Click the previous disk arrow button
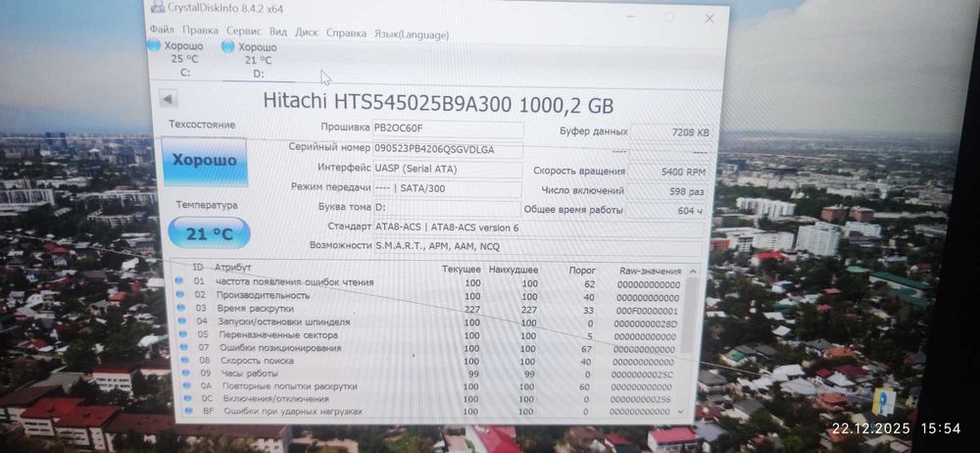 click(169, 99)
